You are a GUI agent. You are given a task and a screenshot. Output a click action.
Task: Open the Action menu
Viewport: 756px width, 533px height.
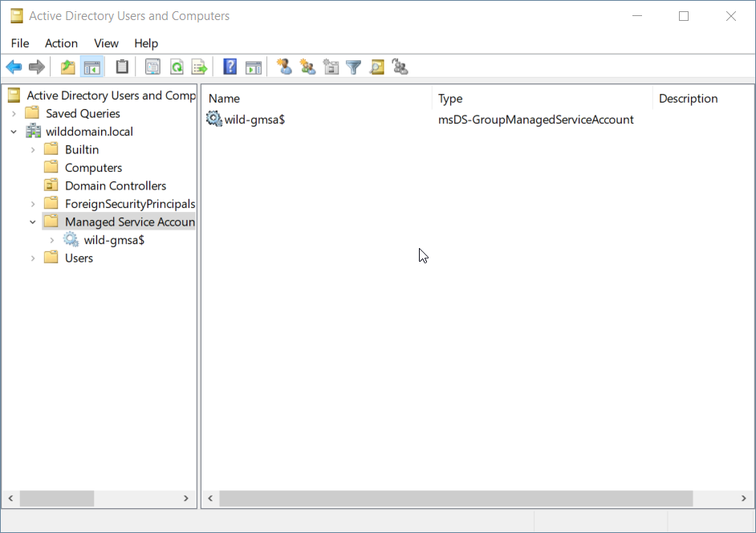pyautogui.click(x=61, y=43)
